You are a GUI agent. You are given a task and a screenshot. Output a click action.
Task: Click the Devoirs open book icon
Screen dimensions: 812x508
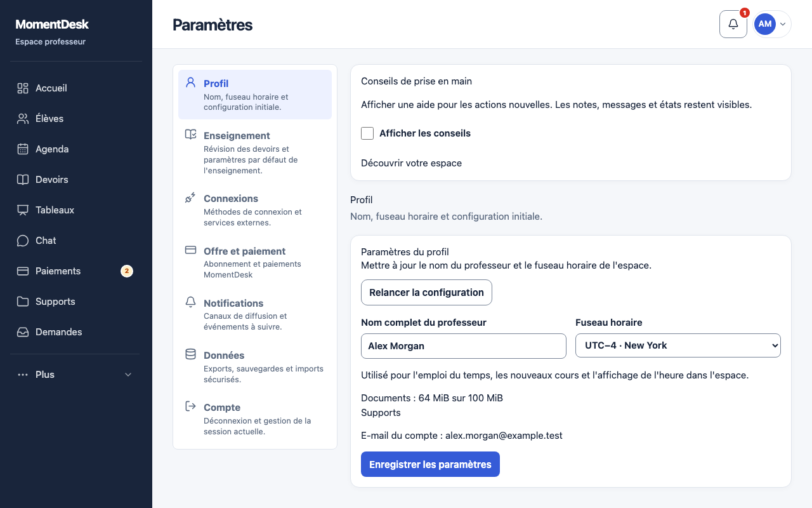pos(23,180)
